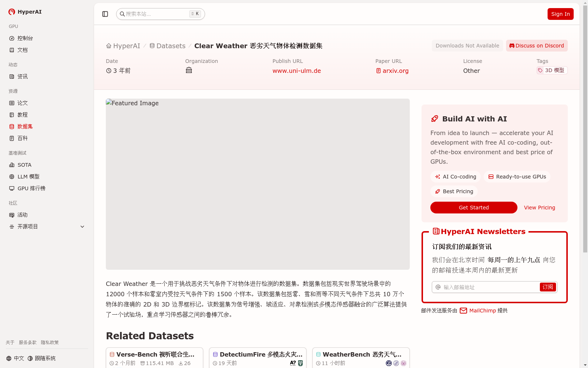Open the 中文 language selector

15,358
